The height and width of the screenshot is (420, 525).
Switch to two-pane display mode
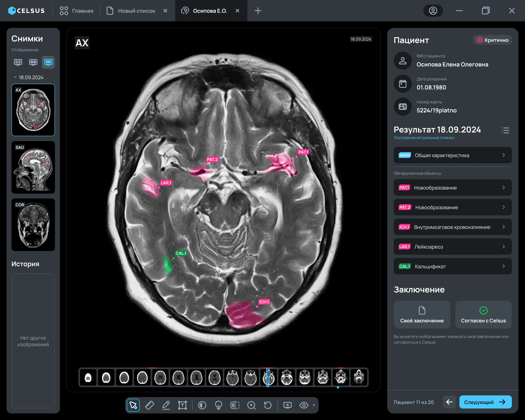point(33,62)
